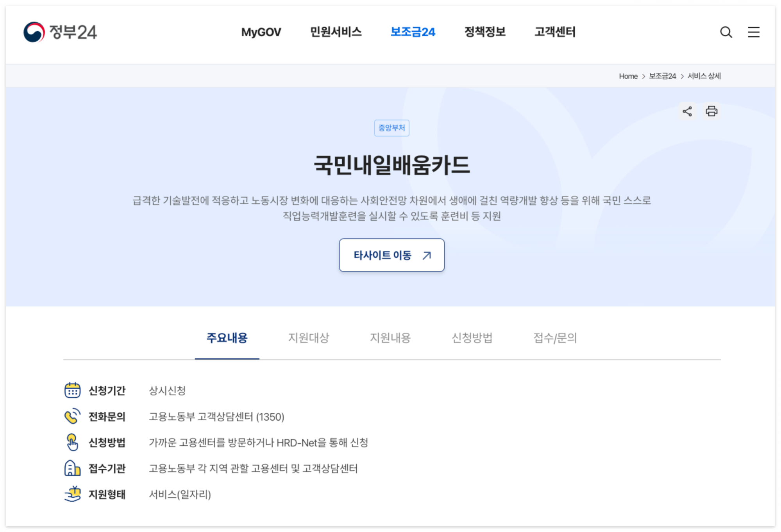Open the 정책정보 menu

(484, 32)
